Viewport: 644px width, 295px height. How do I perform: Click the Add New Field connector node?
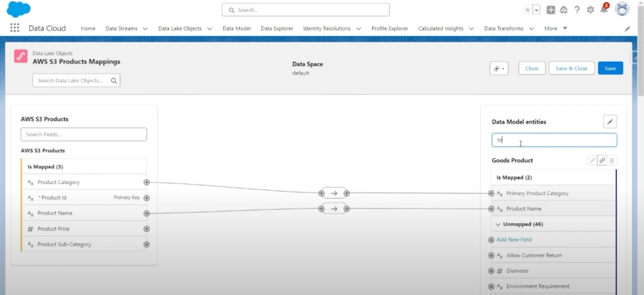click(491, 240)
